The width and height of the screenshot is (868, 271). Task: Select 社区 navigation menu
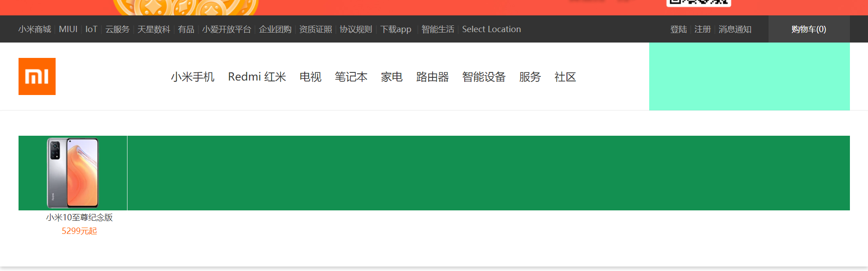[x=566, y=77]
